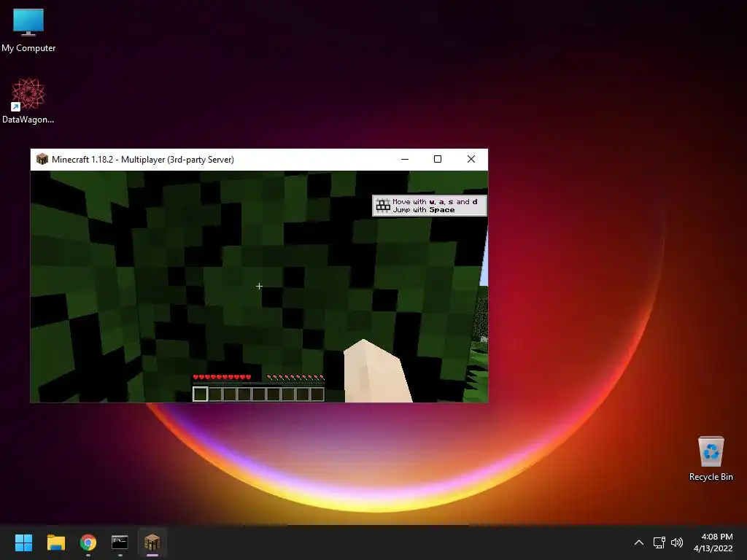Close the Minecraft window
The image size is (747, 560).
(471, 159)
